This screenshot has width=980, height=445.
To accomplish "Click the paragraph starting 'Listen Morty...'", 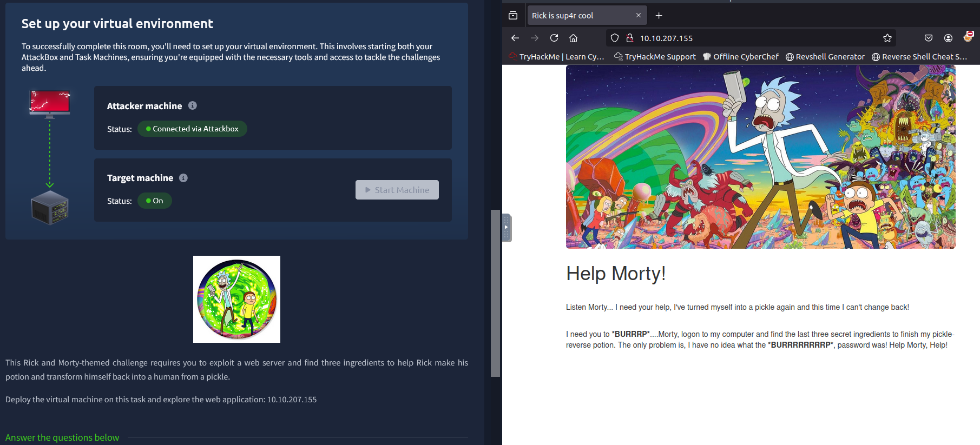I will (x=738, y=307).
